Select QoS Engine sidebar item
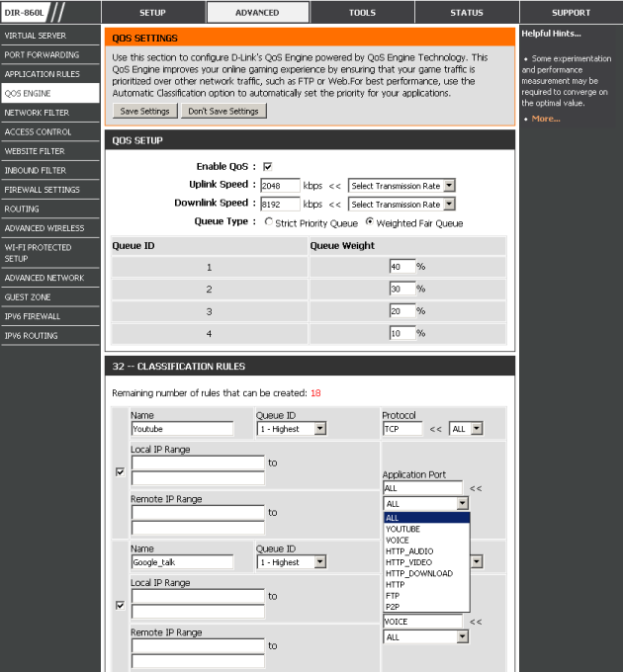623x672 pixels. pyautogui.click(x=50, y=93)
